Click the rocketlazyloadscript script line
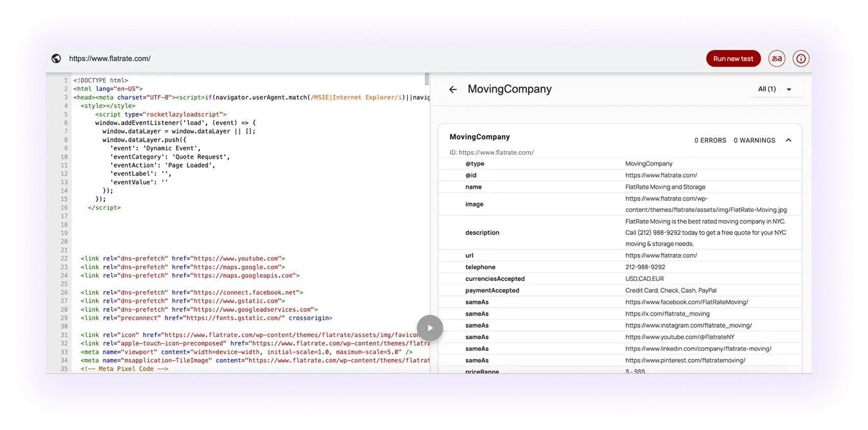The width and height of the screenshot is (868, 430). pyautogui.click(x=161, y=114)
